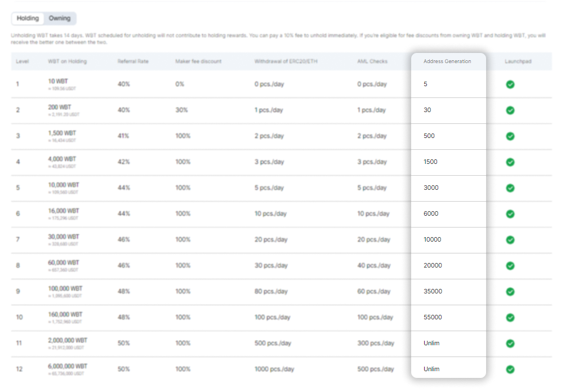Screen dimensions: 561x392
Task: Click the Launchpad checkmark in level 11 row
Action: [x=510, y=344]
